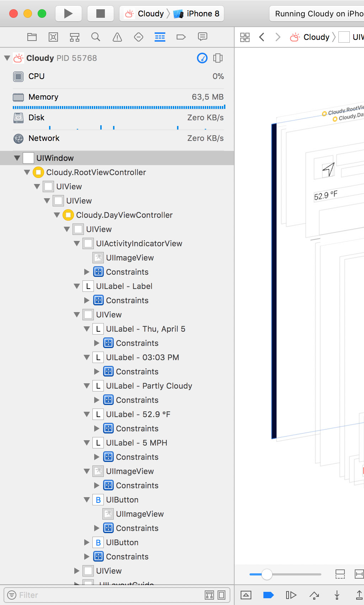This screenshot has width=364, height=605.
Task: Show the Issue navigator warning icon
Action: point(117,37)
